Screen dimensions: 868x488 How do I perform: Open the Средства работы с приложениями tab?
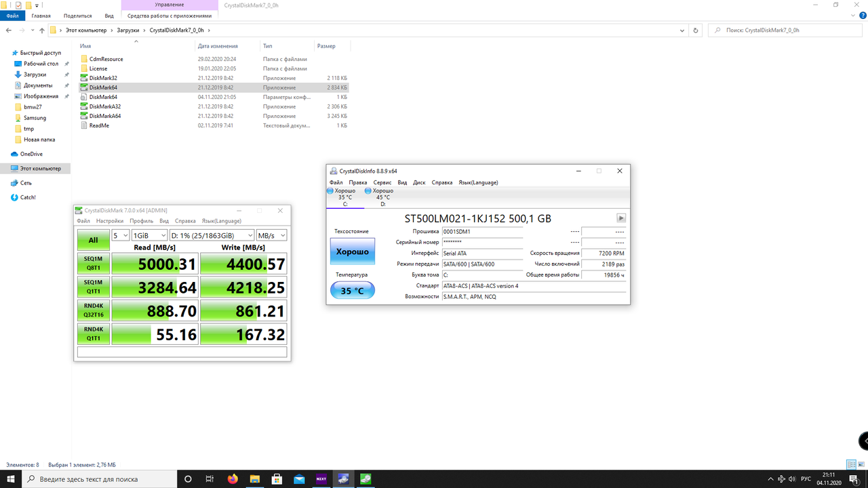(x=170, y=15)
